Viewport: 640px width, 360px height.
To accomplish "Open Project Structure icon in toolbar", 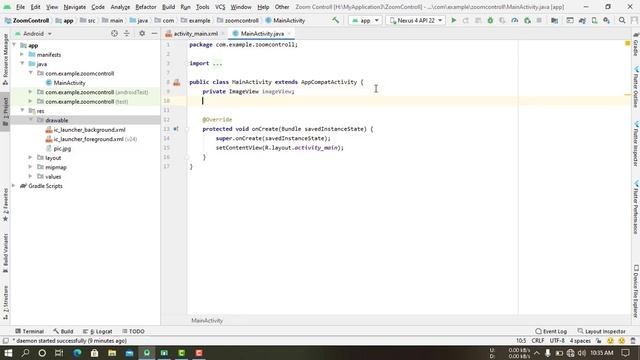I will point(554,20).
